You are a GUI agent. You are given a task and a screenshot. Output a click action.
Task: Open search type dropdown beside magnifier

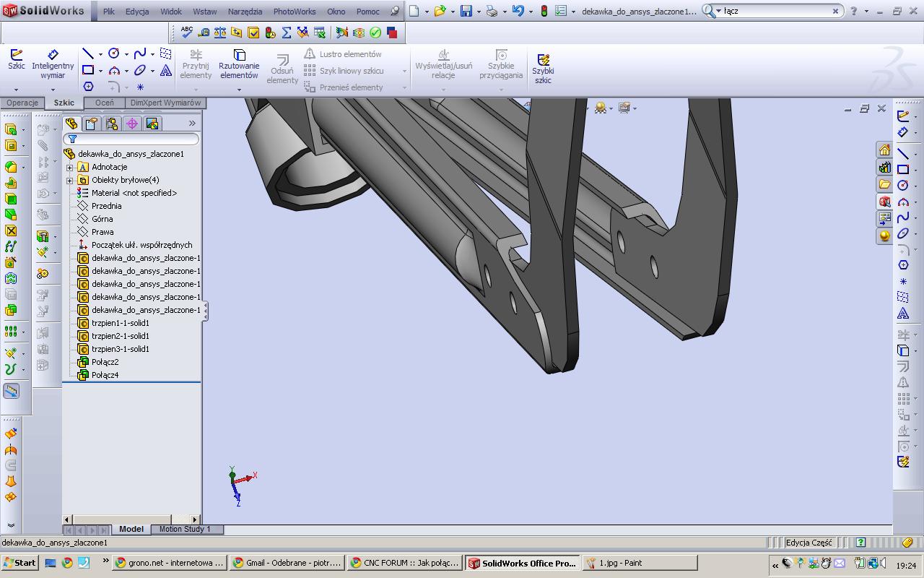(x=718, y=11)
